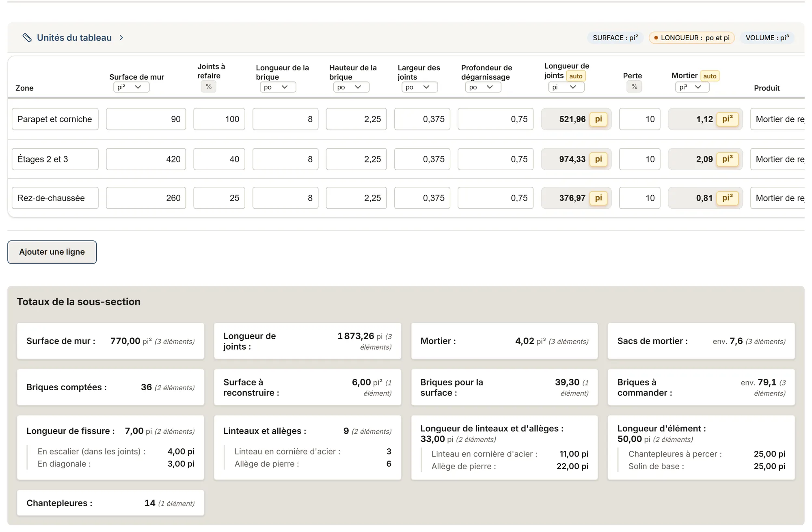Click the LONGUEUR : po et pi chip
The image size is (812, 532).
tap(692, 38)
